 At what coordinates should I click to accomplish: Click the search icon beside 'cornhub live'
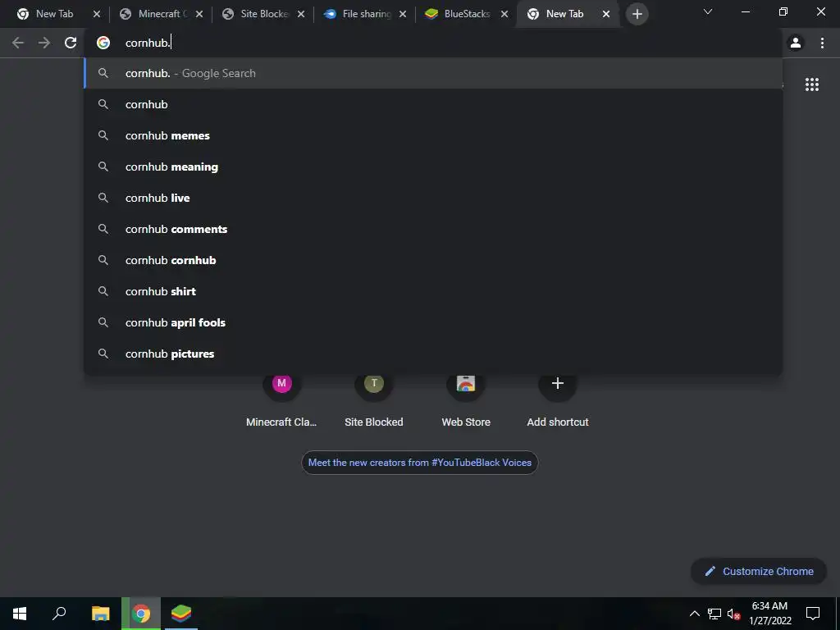pyautogui.click(x=103, y=198)
